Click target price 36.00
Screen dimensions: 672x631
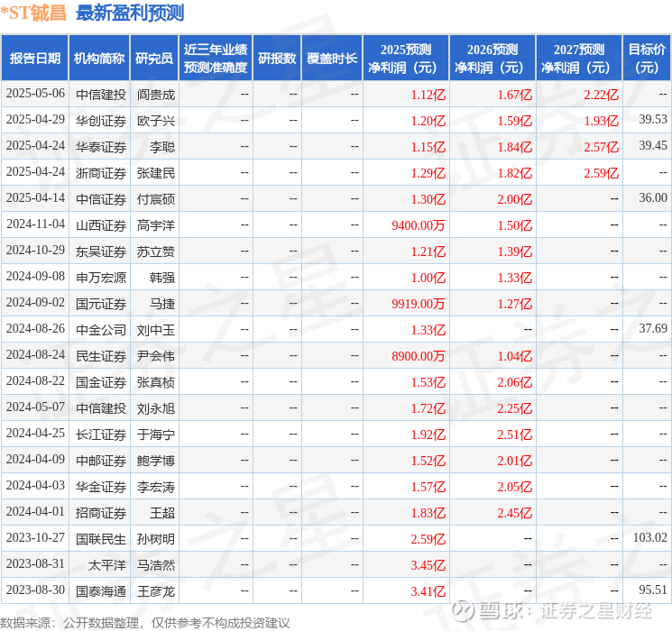click(x=653, y=198)
